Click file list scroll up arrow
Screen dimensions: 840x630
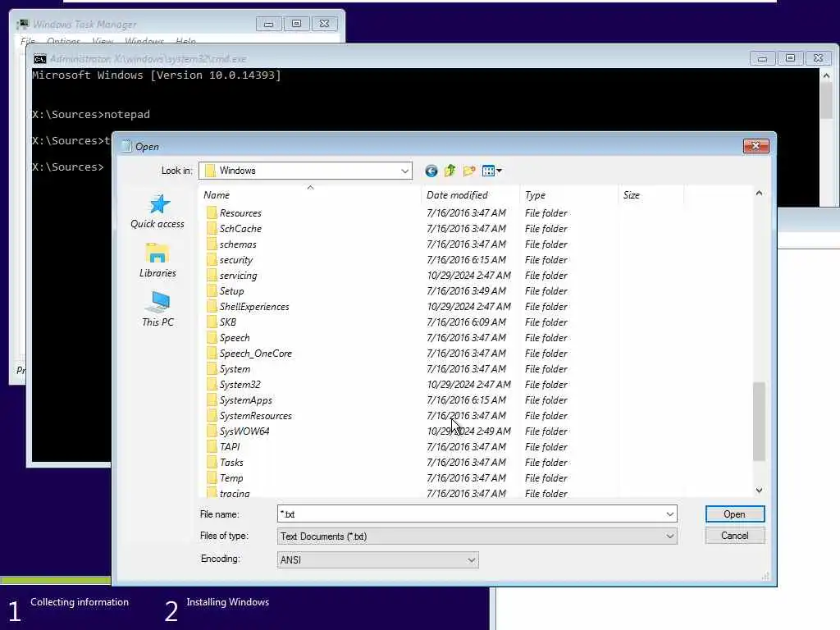(x=759, y=193)
